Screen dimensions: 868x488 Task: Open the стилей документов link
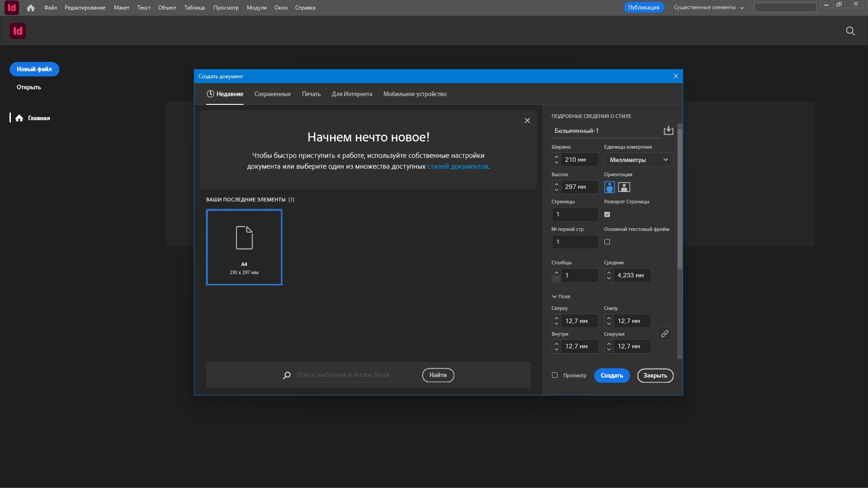point(458,167)
